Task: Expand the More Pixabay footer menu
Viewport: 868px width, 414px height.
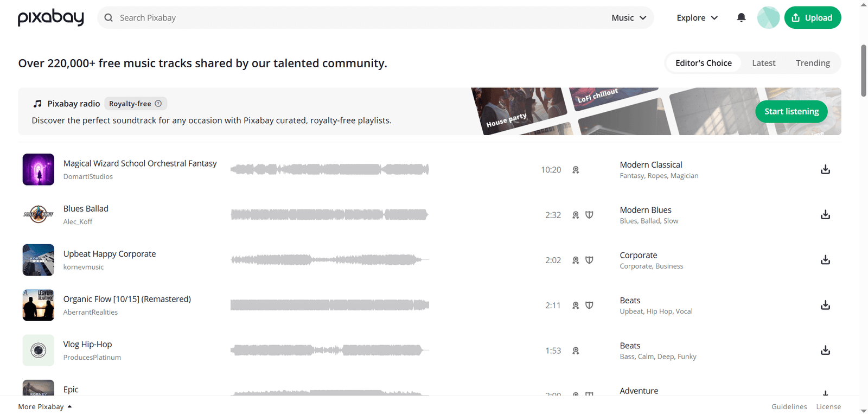Action: click(45, 406)
